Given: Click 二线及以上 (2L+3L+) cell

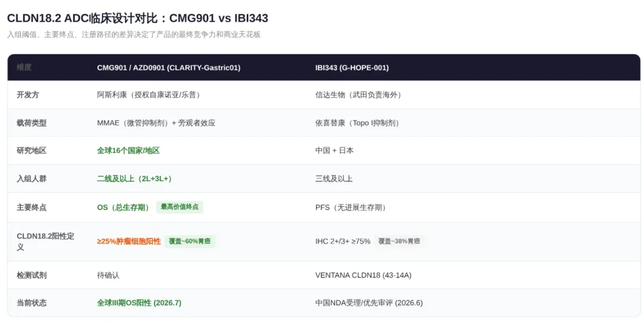Looking at the screenshot, I should [134, 178].
